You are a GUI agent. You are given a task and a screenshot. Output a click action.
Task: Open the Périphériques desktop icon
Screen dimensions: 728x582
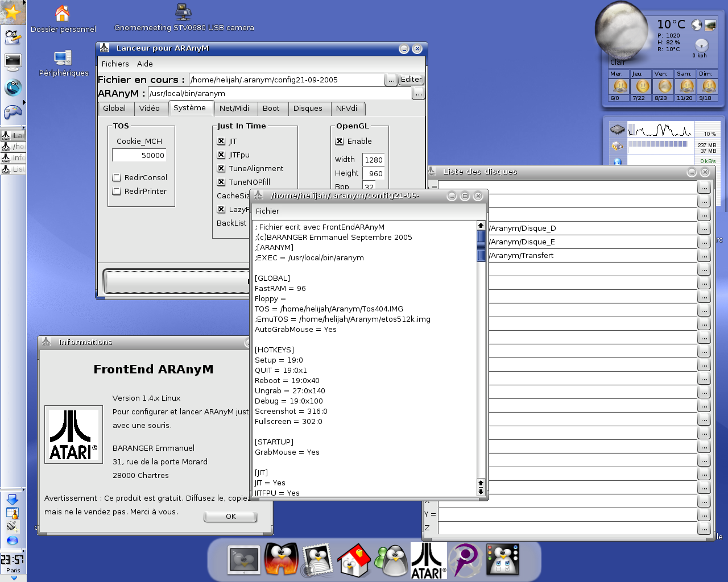click(x=63, y=58)
